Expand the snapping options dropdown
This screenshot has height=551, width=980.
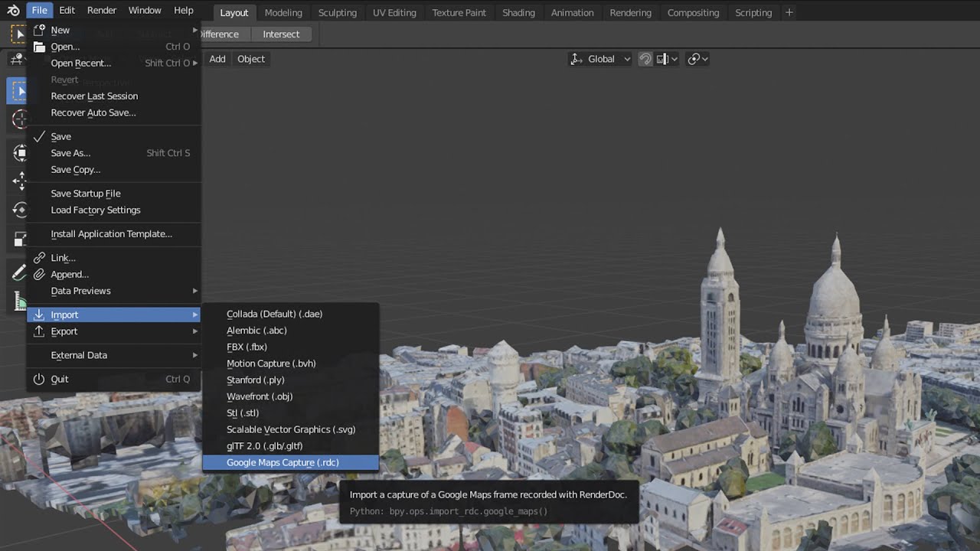668,59
